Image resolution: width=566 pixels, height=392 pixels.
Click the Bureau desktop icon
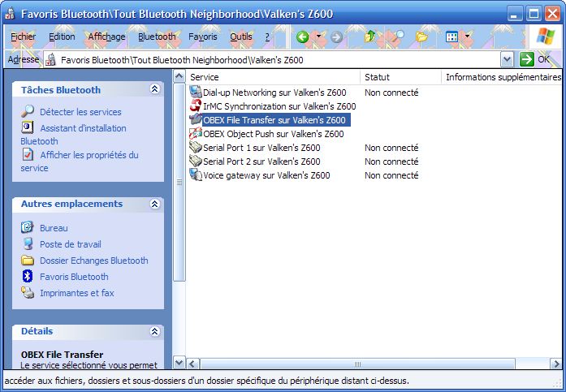(x=27, y=227)
